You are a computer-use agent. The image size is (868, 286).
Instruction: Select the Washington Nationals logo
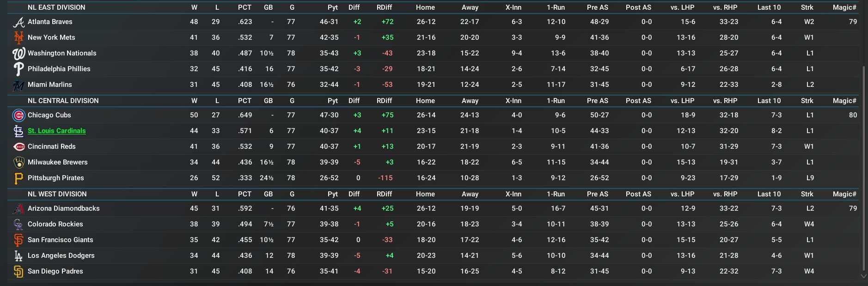[18, 54]
